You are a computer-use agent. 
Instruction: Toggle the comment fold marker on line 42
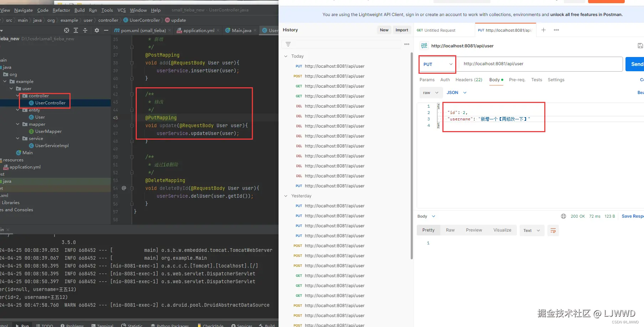(x=132, y=94)
